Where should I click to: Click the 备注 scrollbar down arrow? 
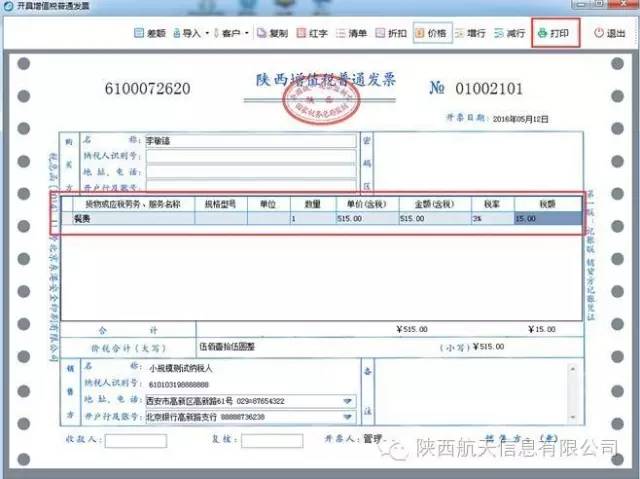pyautogui.click(x=572, y=417)
